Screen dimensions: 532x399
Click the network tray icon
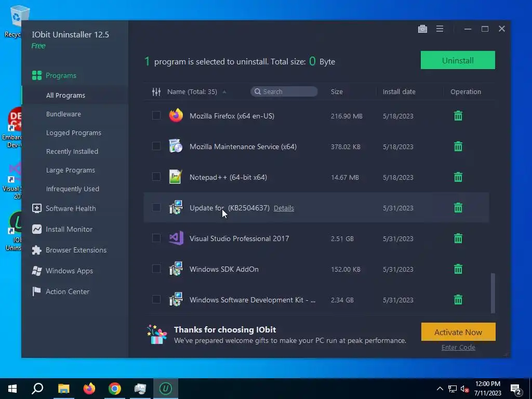[453, 389]
